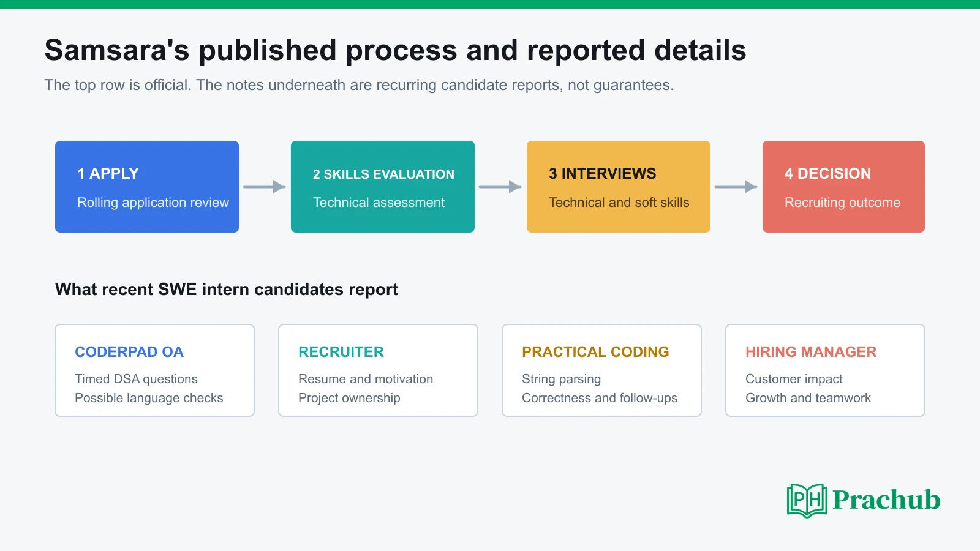
Task: Select the "4 DECISION" step heading
Action: 827,174
